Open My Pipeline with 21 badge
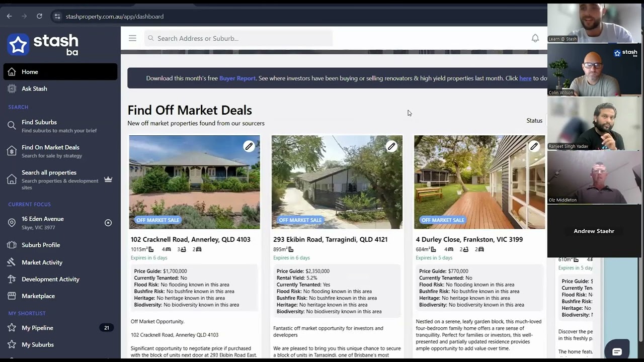The image size is (644, 362). 60,328
